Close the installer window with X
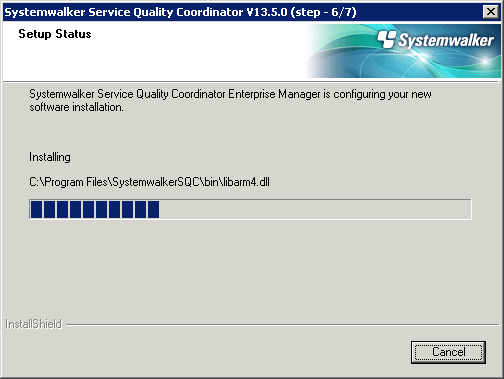Image resolution: width=504 pixels, height=379 pixels. click(491, 12)
